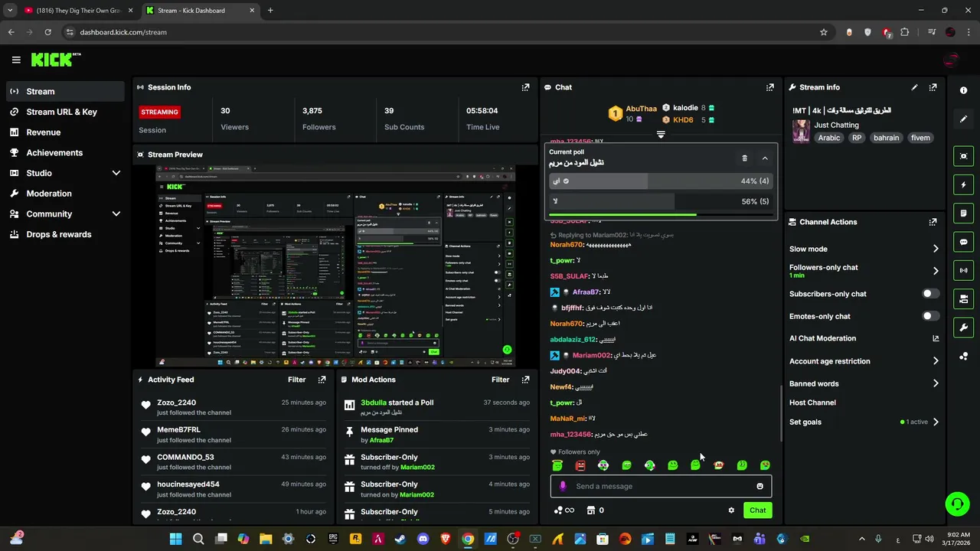
Task: Open Drops & rewards in the sidebar
Action: tap(64, 234)
